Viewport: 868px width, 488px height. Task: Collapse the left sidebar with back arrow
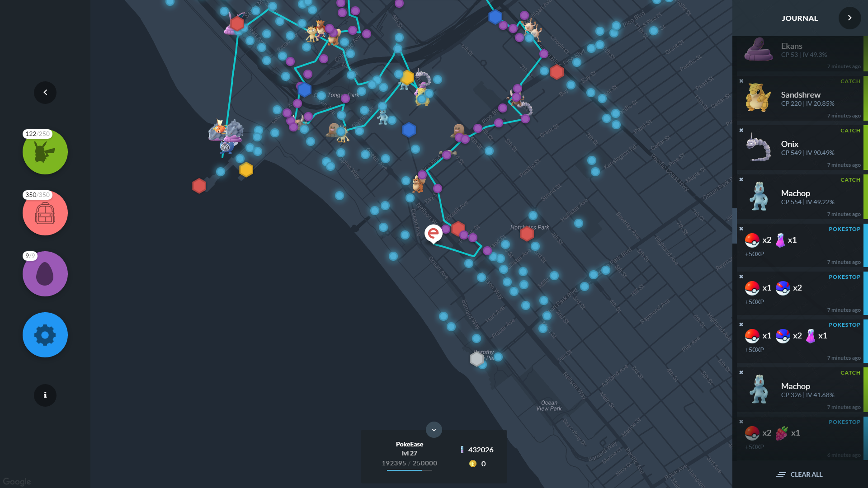pyautogui.click(x=45, y=93)
